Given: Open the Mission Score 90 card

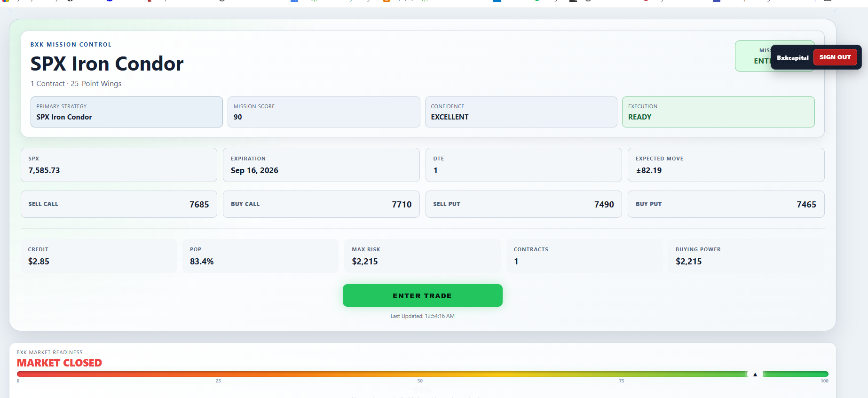Looking at the screenshot, I should pos(324,112).
